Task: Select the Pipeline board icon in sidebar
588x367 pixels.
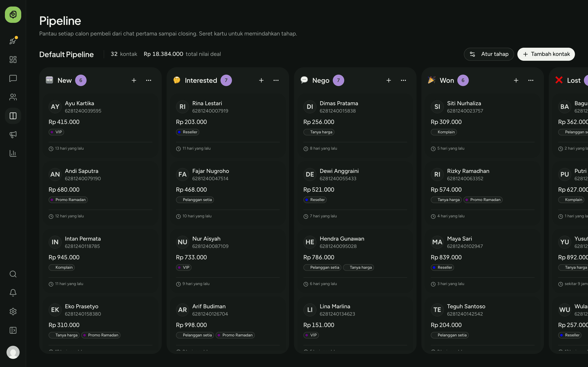Action: pos(13,116)
